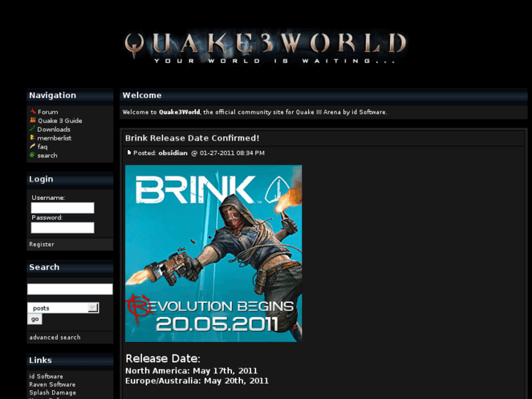
Task: Visit the Raven Software link
Action: coord(52,384)
